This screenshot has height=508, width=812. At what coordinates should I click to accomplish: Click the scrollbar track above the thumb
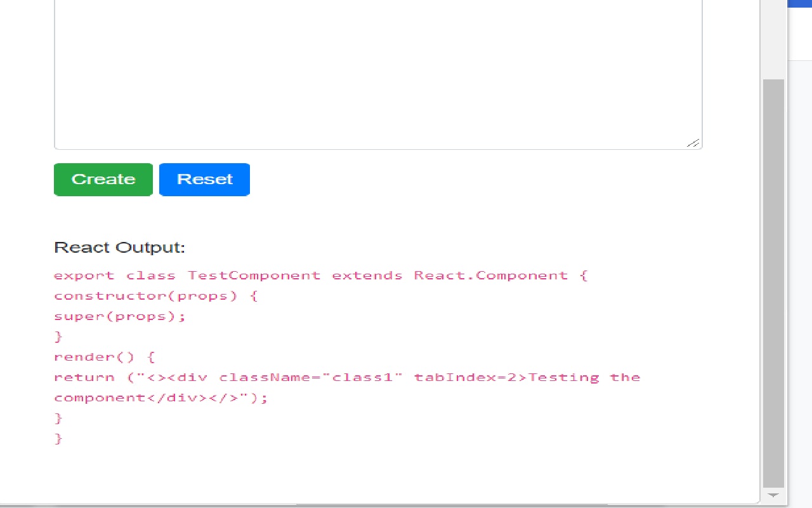(x=773, y=38)
